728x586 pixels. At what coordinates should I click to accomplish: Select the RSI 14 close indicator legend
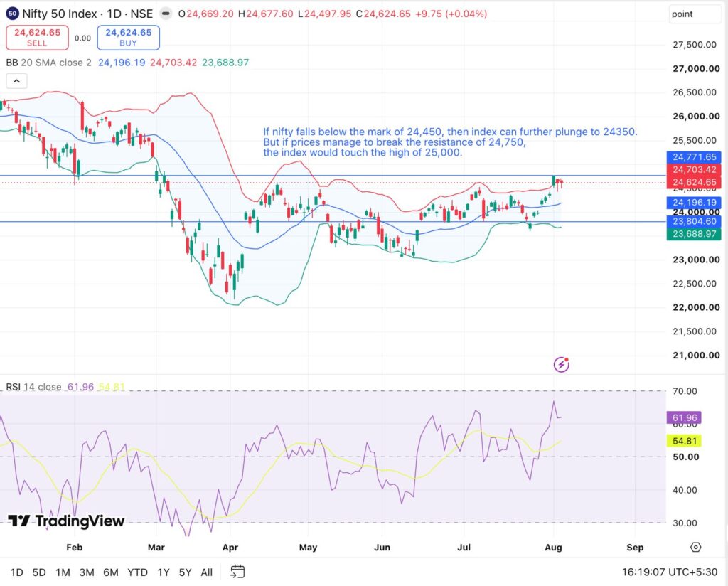tap(33, 387)
